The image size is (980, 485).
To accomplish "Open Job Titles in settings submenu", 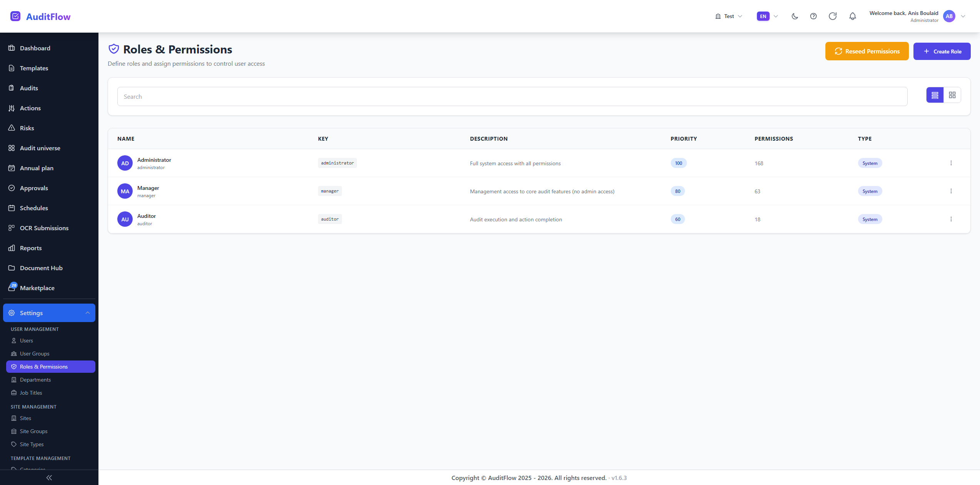I will pos(51,393).
